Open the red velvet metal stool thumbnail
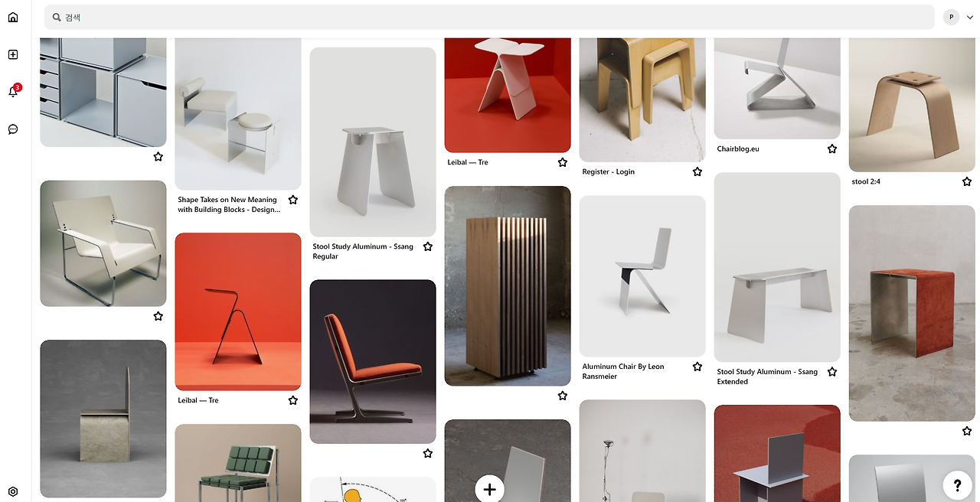Screen dimensions: 980x502 point(912,313)
